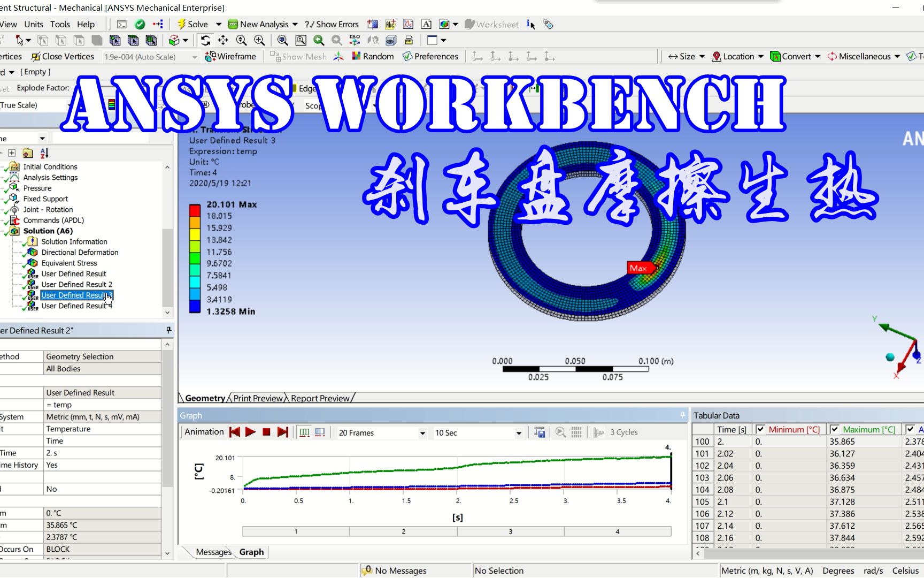Click the chart toolbar icon
The height and width of the screenshot is (578, 924).
408,24
